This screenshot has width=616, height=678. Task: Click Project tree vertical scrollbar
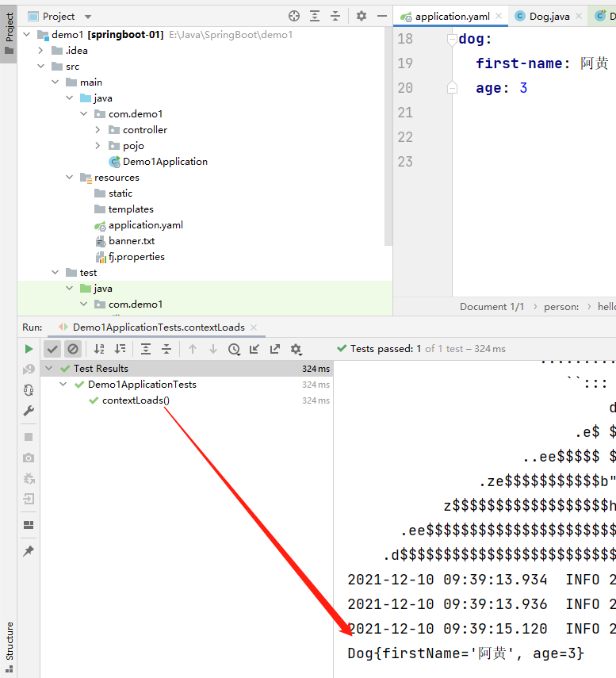(x=388, y=136)
